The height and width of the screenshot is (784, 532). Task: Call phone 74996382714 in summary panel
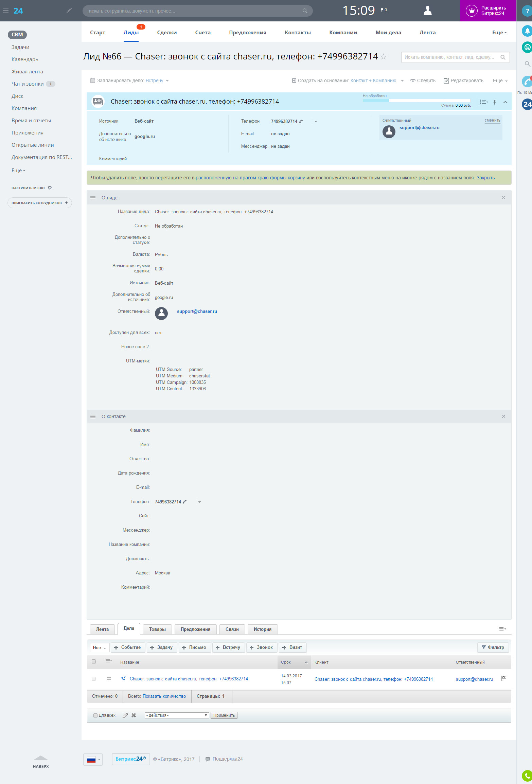(301, 121)
